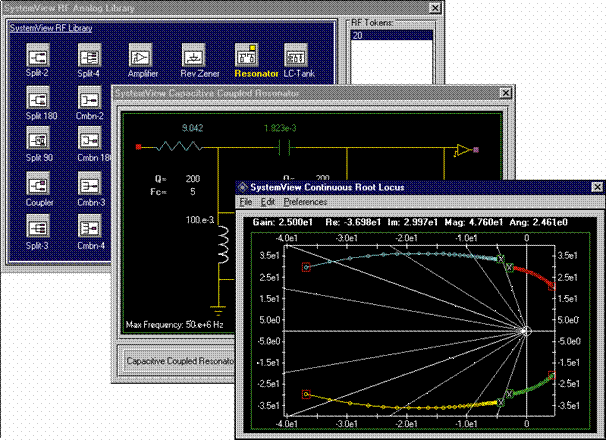606x440 pixels.
Task: Click the Im 2.997e1 readout
Action: (412, 222)
